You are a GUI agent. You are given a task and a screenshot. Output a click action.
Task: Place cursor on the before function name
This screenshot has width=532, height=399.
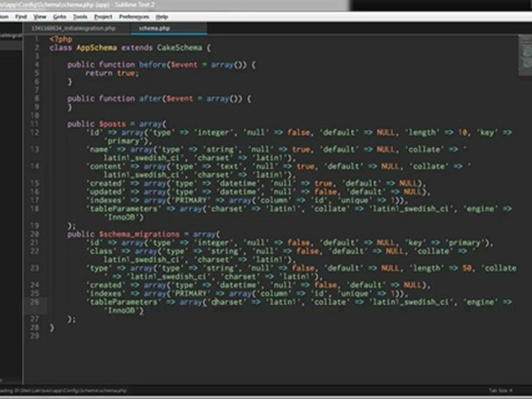[x=152, y=64]
